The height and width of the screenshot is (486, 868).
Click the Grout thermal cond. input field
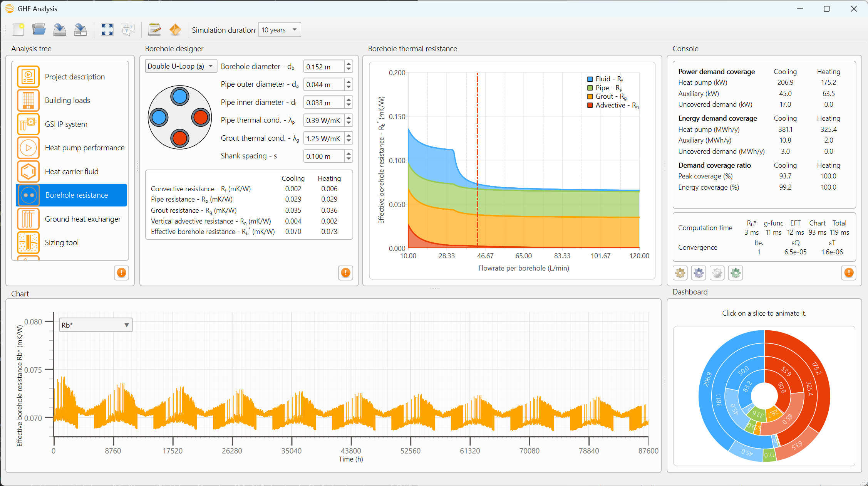coord(324,138)
